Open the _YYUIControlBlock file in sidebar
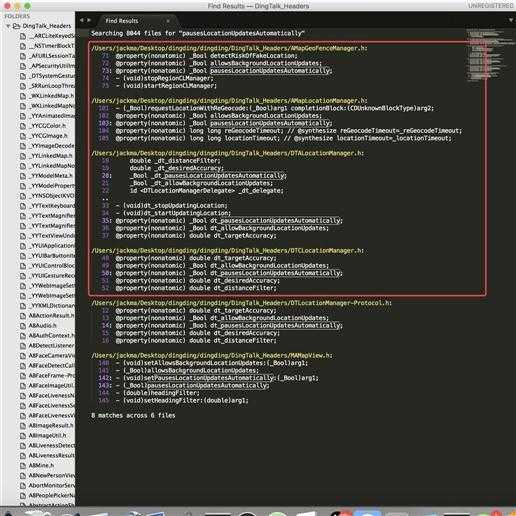The image size is (516, 516). point(52,266)
